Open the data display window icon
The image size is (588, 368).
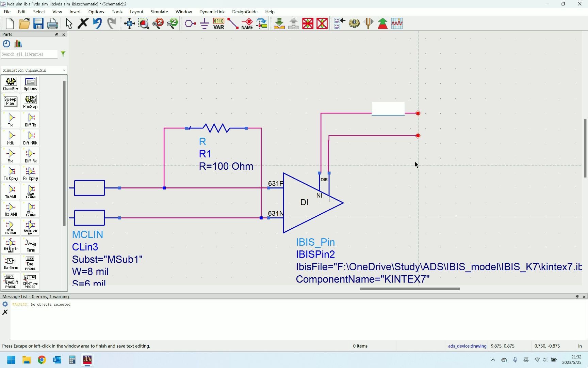397,24
